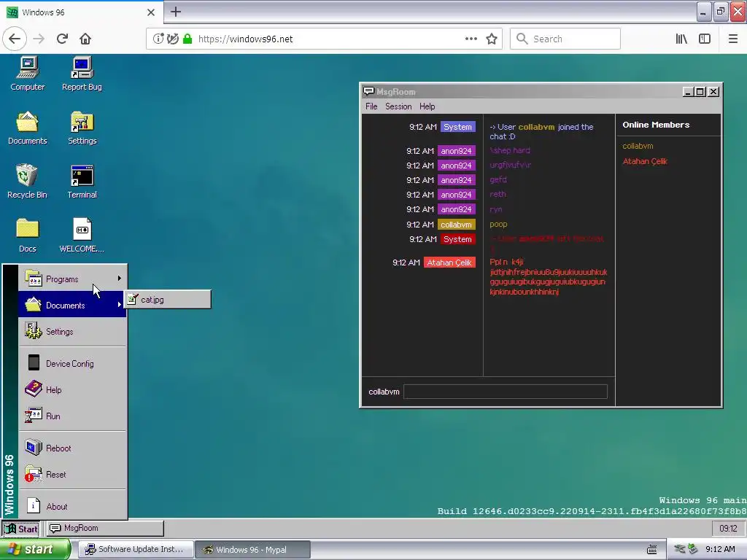
Task: Close the Windows 96 browser tab
Action: 151,12
